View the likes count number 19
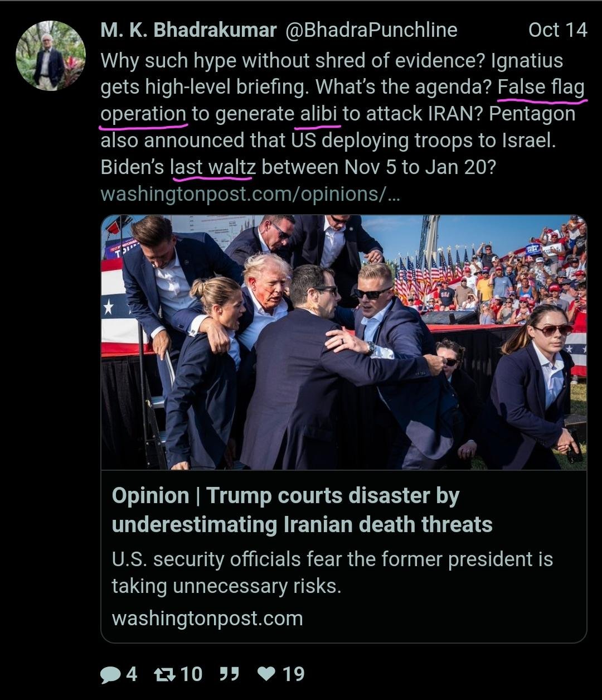Screen dimensions: 602x700 pyautogui.click(x=293, y=674)
